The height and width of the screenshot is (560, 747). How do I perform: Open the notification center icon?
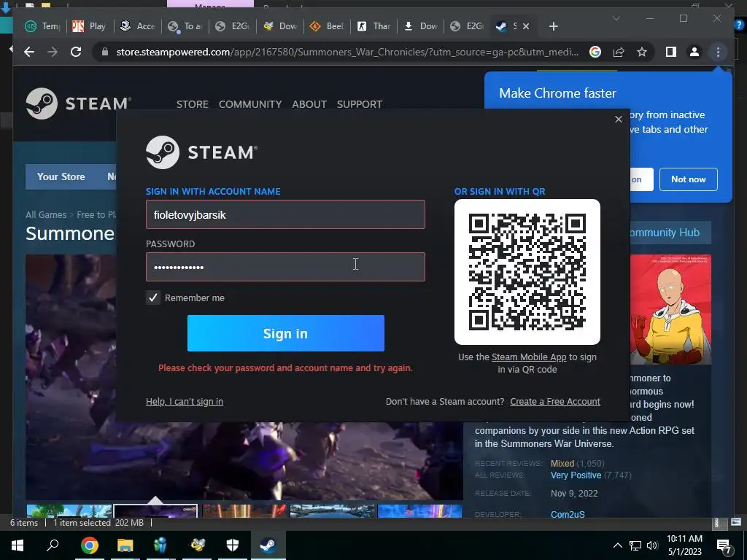pos(724,545)
